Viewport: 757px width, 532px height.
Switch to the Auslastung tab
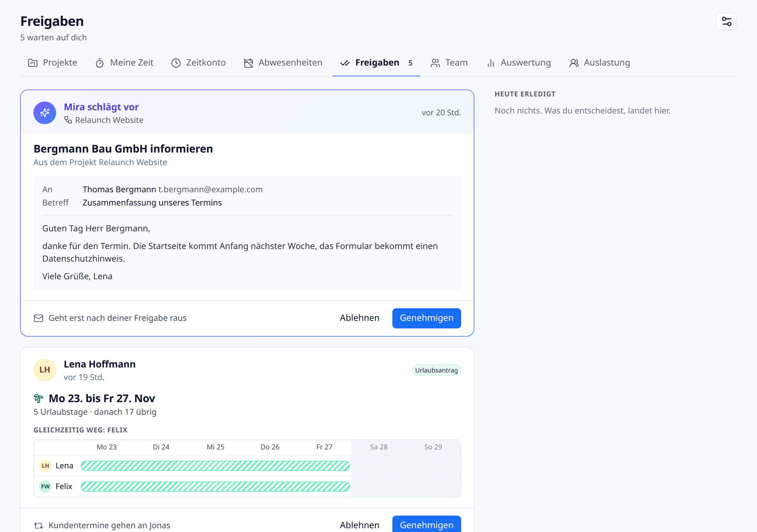point(599,63)
